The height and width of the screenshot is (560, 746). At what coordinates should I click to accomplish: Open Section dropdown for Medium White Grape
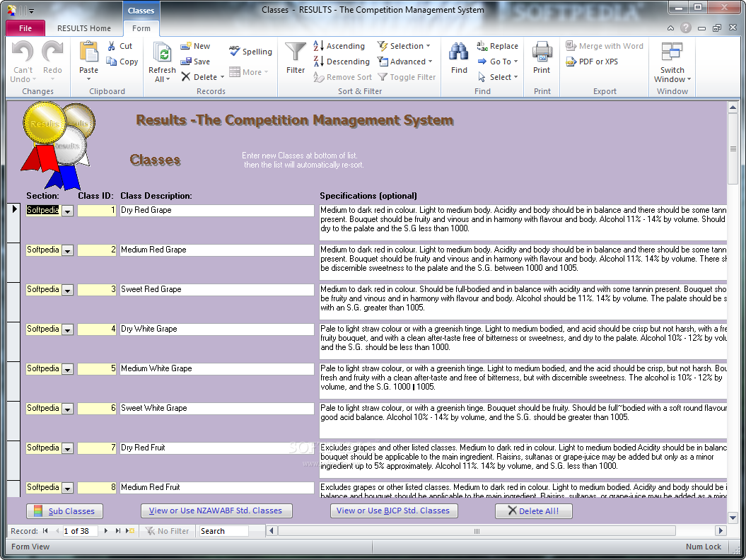(x=68, y=370)
